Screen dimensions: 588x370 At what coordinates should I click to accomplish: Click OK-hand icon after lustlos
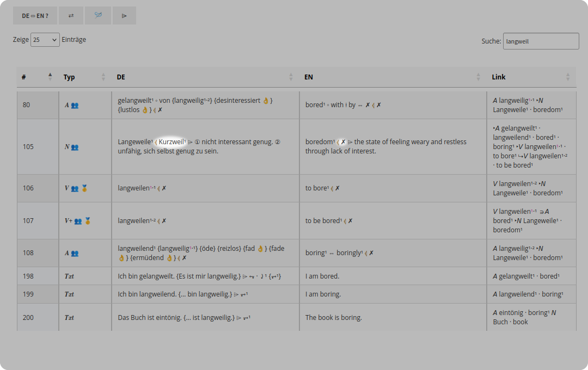[145, 110]
